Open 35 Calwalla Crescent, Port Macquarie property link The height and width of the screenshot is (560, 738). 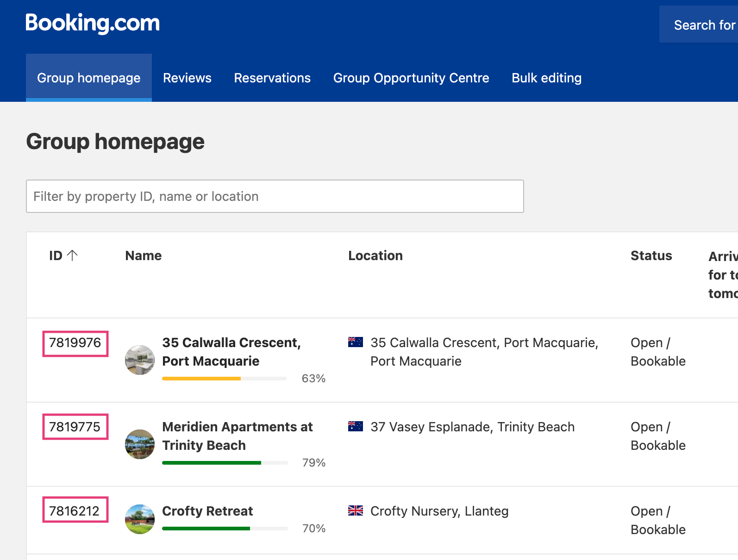231,352
